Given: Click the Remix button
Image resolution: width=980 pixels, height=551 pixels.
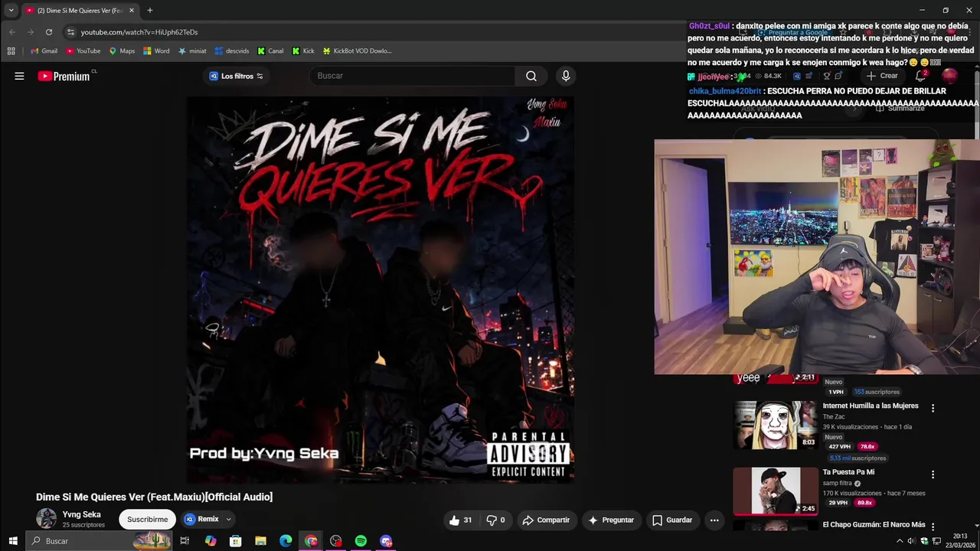Looking at the screenshot, I should coord(202,520).
